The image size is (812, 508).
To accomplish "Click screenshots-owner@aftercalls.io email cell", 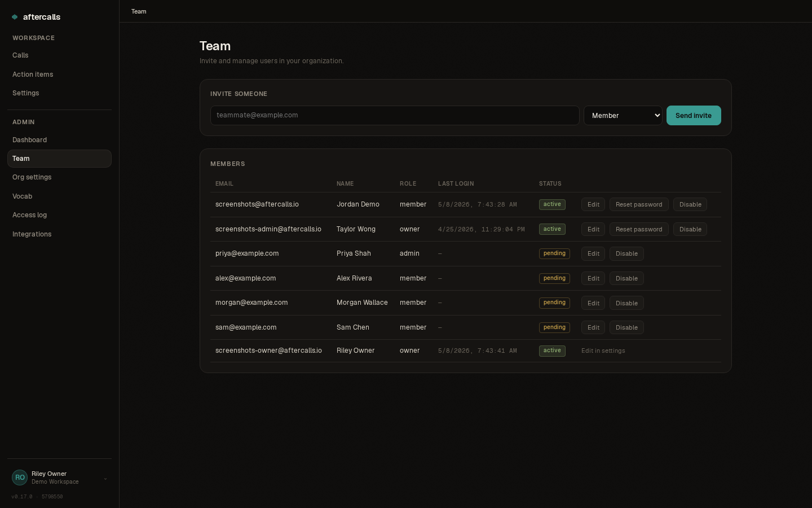I will [x=268, y=351].
